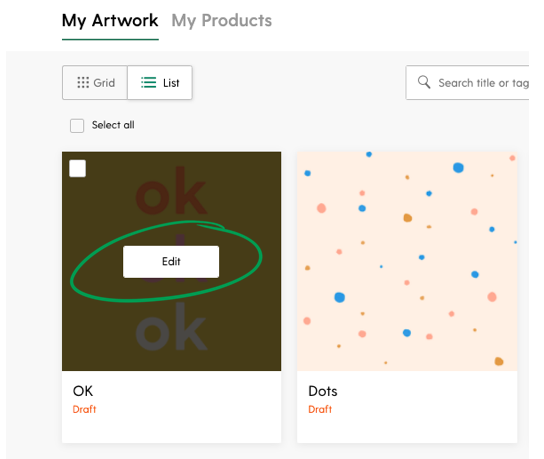
Task: Switch to List view
Action: pos(160,83)
